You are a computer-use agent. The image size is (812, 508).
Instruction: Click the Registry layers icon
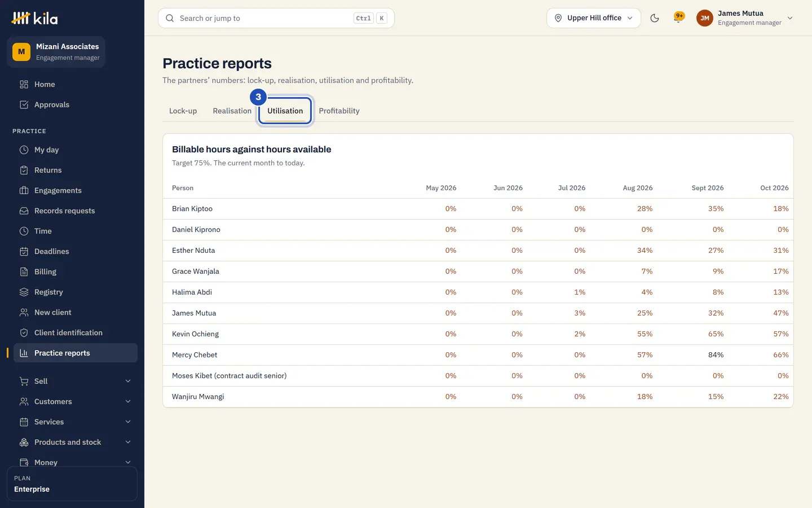point(24,292)
